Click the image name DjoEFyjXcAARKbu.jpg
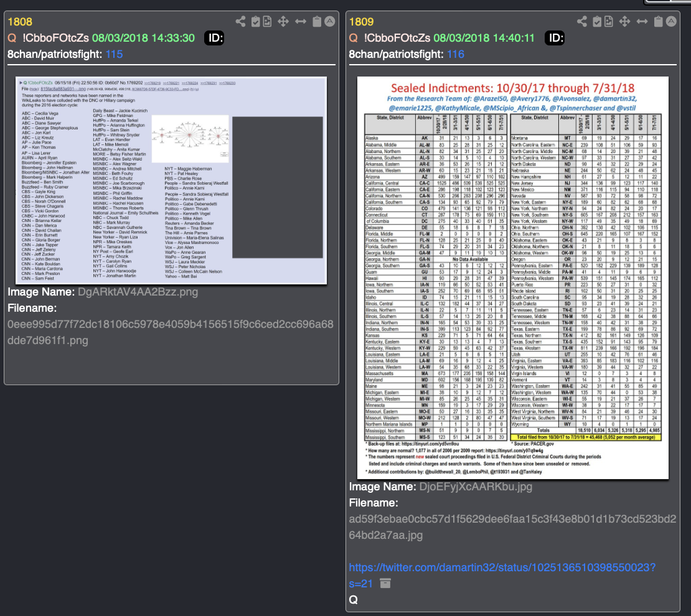Screen dimensions: 691x616 [476, 487]
